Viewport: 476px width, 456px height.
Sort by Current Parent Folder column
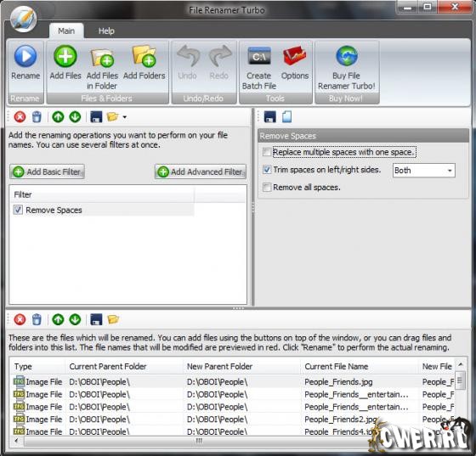[124, 367]
